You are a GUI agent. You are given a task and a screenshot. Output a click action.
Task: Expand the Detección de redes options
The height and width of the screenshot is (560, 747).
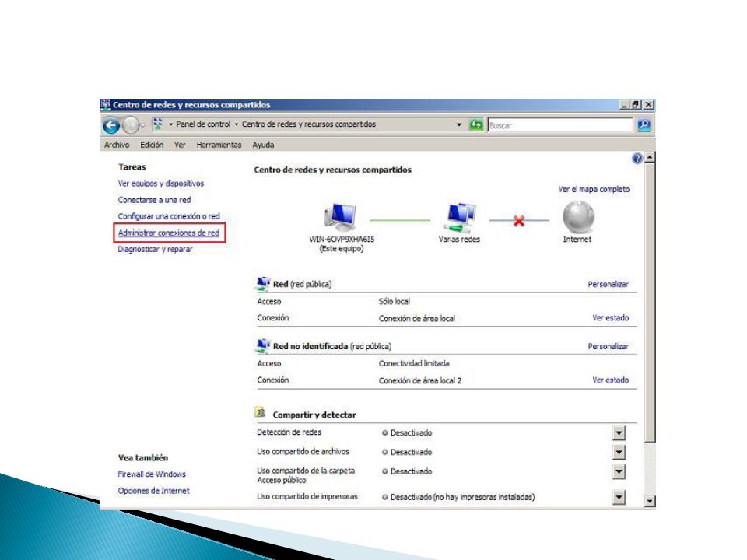619,433
